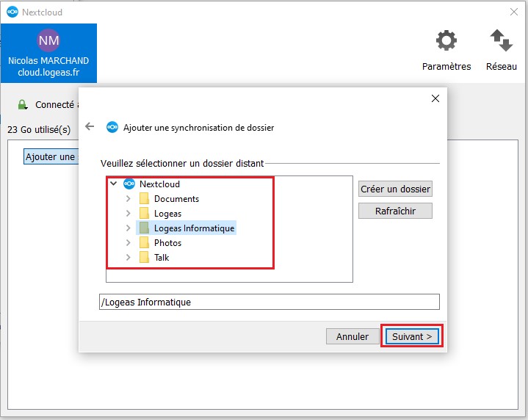This screenshot has height=420, width=528.
Task: Expand the Documents folder chevron
Action: [x=128, y=199]
